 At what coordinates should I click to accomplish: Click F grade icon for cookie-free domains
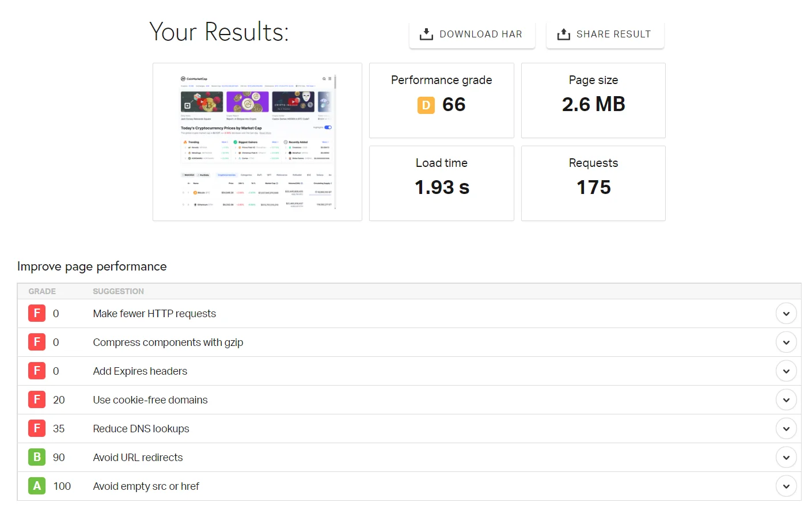(37, 400)
